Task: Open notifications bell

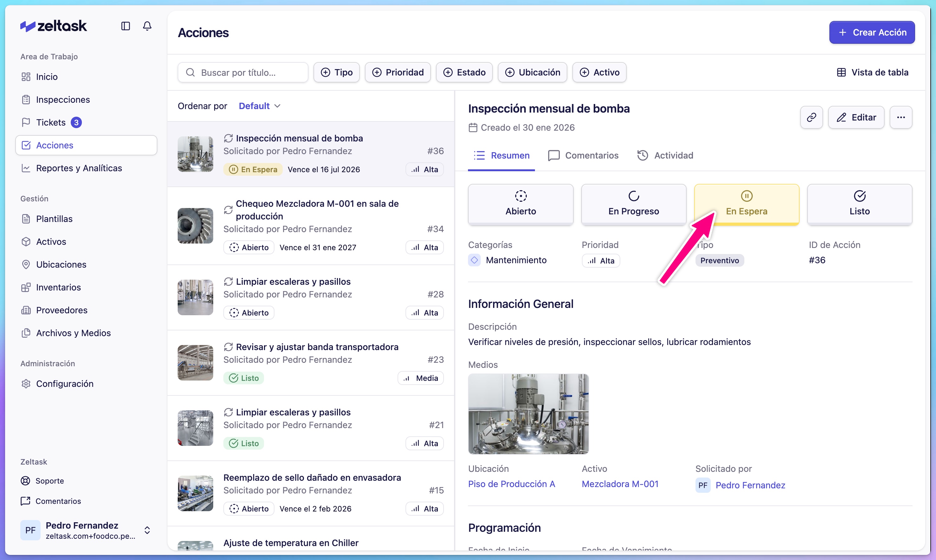Action: (x=147, y=26)
